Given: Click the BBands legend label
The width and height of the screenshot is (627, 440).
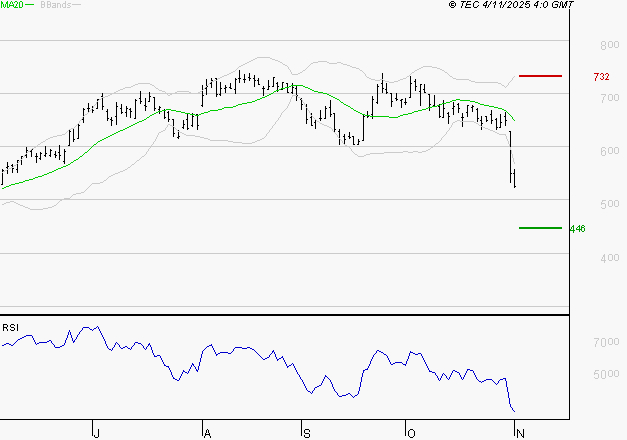Looking at the screenshot, I should pyautogui.click(x=56, y=5).
